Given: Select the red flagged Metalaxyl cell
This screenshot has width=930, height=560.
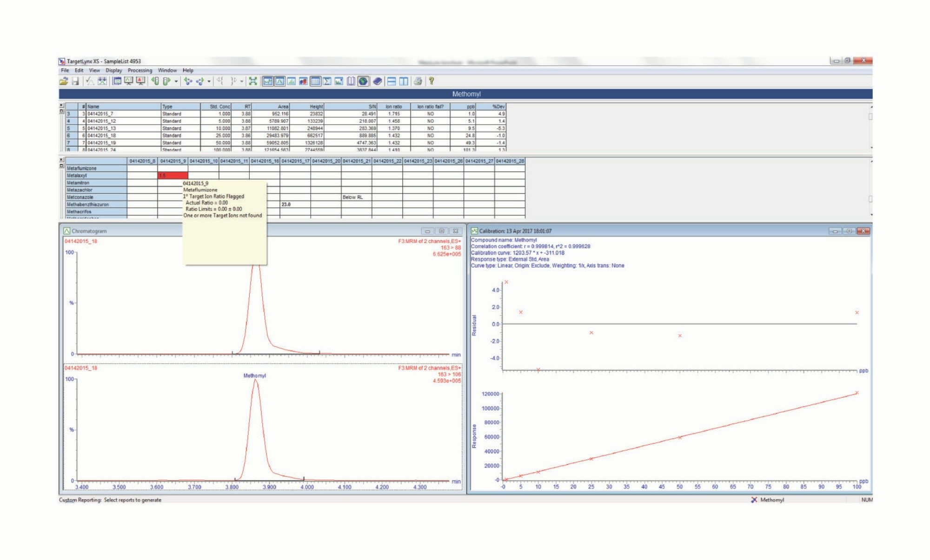Looking at the screenshot, I should pos(173,176).
